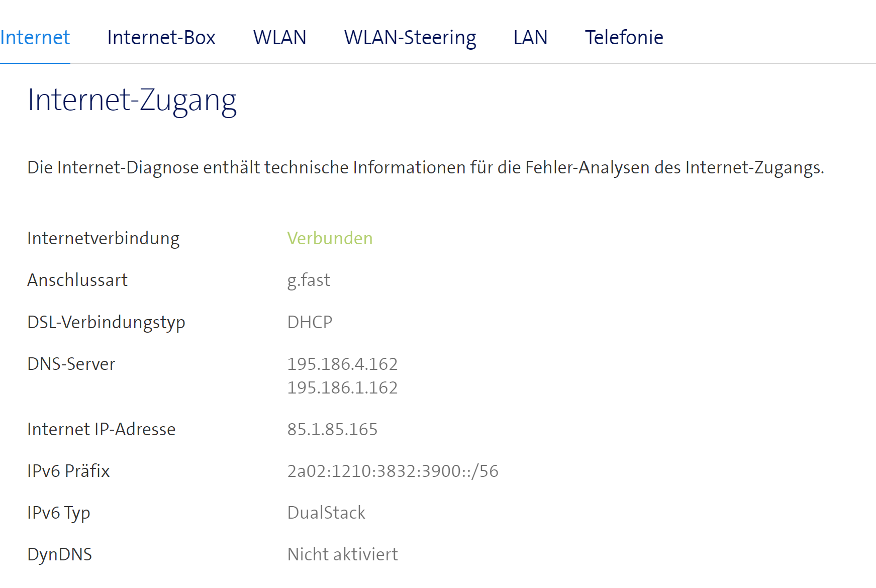Click the DynDNS row label
Screen dimensions: 876x588
tap(60, 554)
